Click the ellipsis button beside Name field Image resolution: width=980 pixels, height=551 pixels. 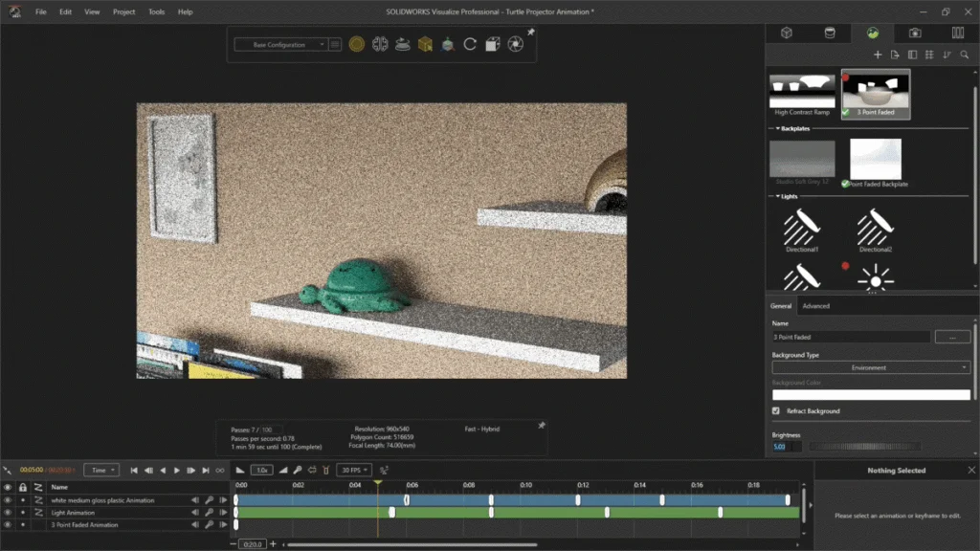(x=952, y=338)
